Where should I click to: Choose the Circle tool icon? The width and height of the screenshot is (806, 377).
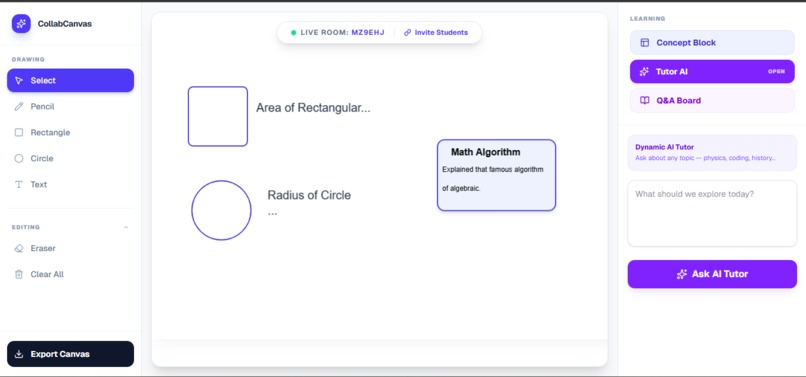(x=19, y=158)
